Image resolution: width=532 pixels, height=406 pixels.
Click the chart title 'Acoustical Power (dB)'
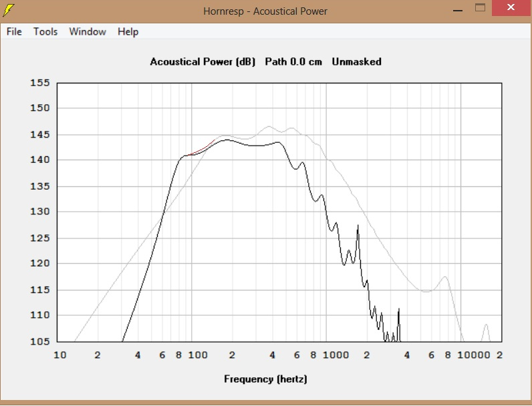click(x=203, y=61)
